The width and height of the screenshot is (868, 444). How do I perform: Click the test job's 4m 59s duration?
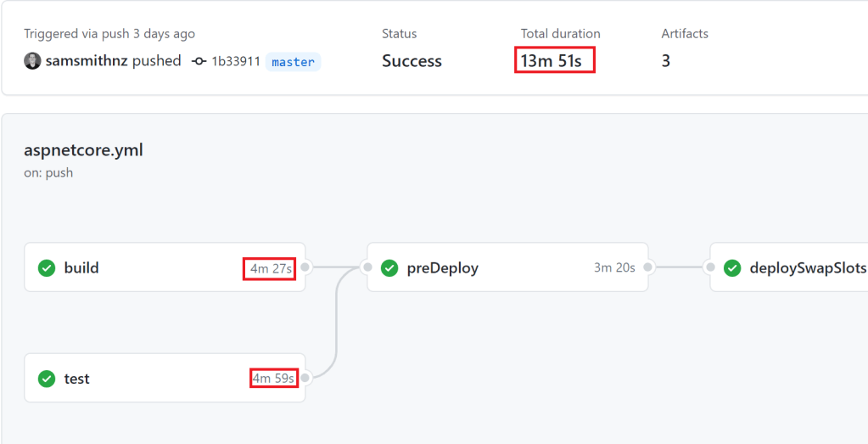273,379
